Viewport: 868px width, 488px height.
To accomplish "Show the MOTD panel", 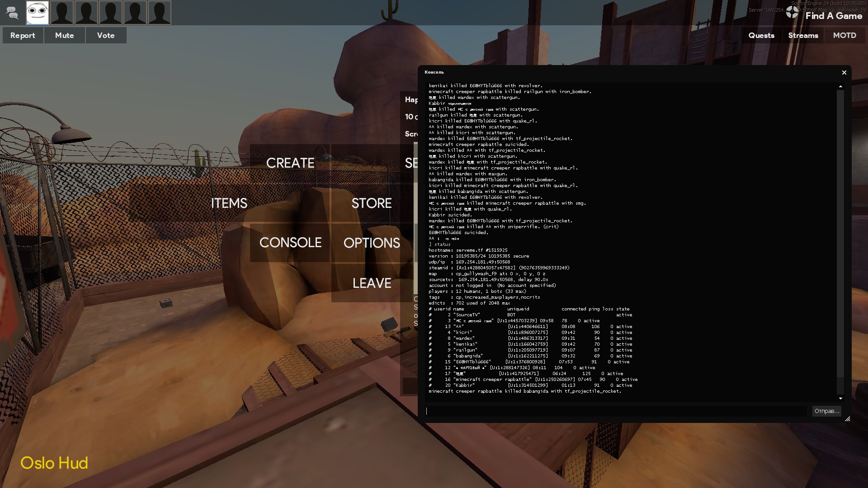I will pyautogui.click(x=844, y=35).
